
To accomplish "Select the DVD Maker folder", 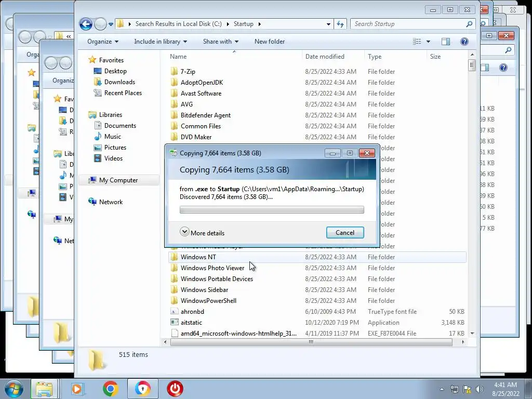I will tap(196, 137).
